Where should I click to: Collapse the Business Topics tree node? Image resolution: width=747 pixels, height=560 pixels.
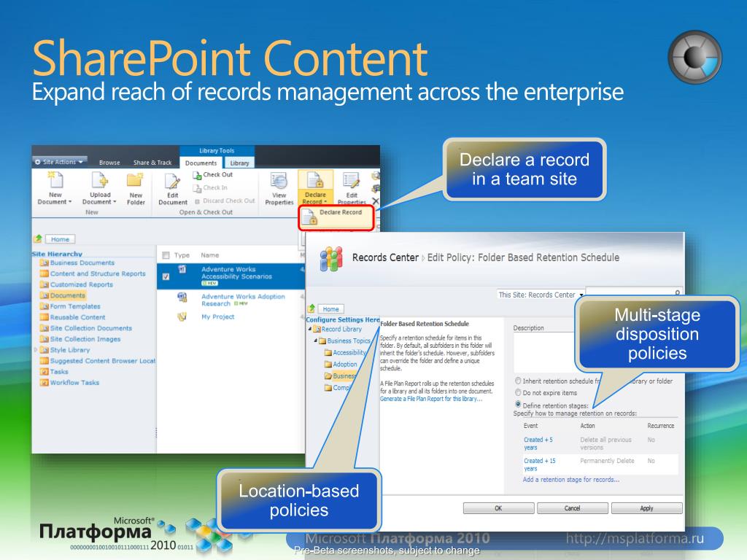tap(315, 341)
